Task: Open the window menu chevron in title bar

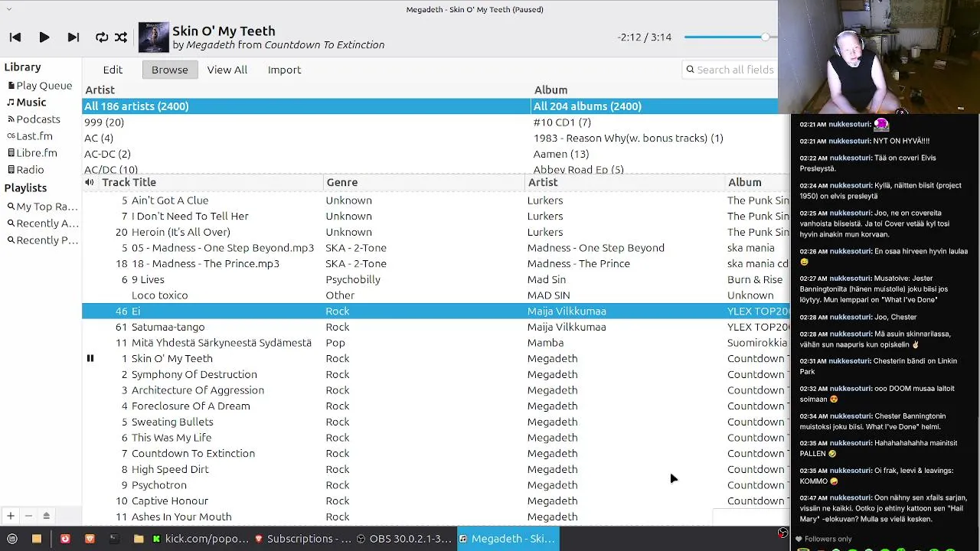Action: 8,9
